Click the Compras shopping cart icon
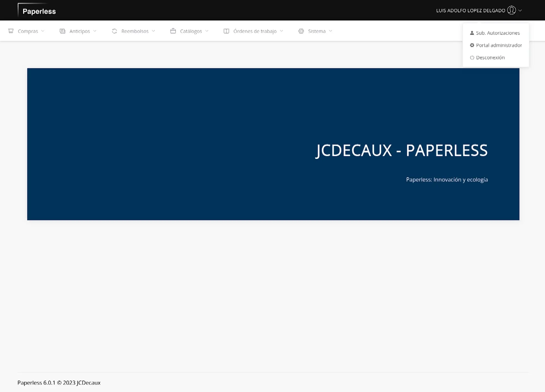Image resolution: width=545 pixels, height=392 pixels. pyautogui.click(x=11, y=31)
